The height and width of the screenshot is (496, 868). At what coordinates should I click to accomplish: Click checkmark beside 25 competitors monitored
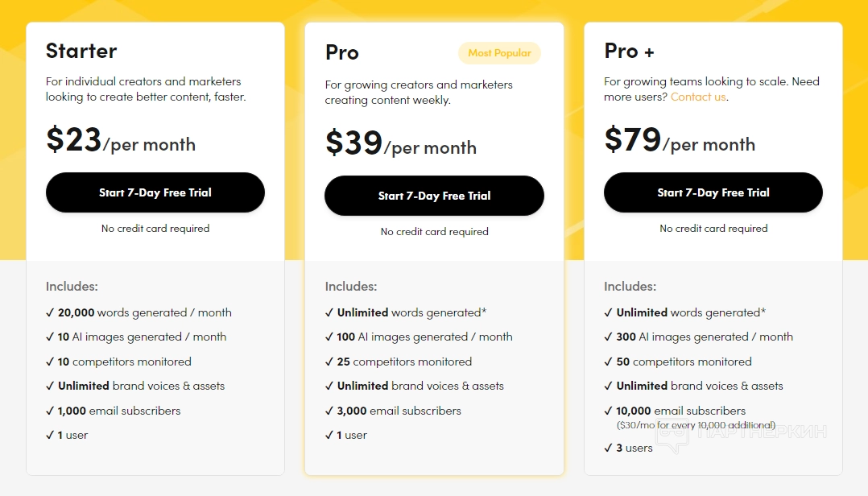[329, 362]
